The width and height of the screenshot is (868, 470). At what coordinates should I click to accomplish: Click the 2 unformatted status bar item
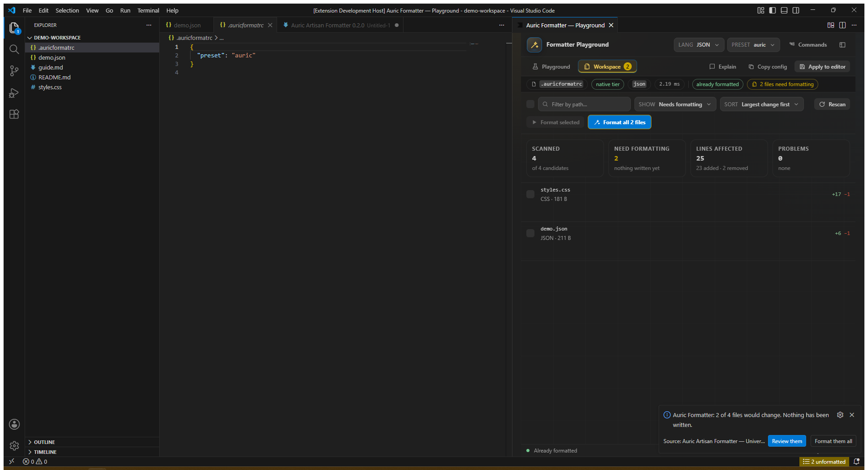pyautogui.click(x=824, y=461)
